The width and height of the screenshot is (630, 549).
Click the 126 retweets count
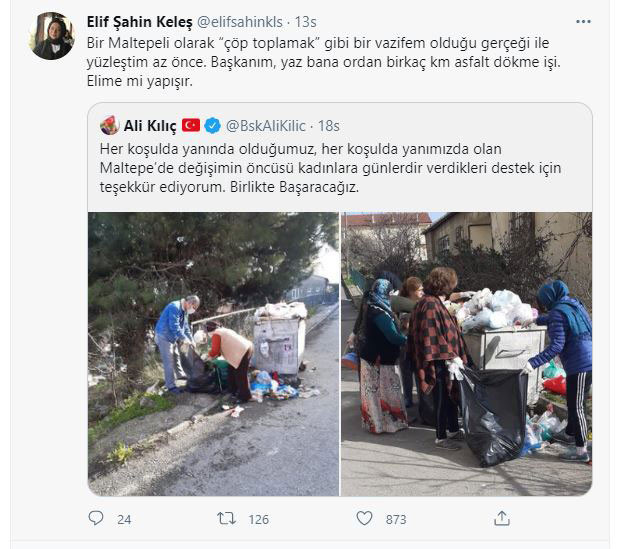259,520
